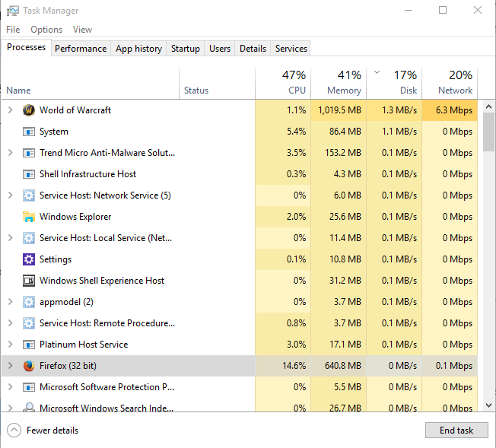496x448 pixels.
Task: Switch to the Services tab
Action: pyautogui.click(x=291, y=49)
